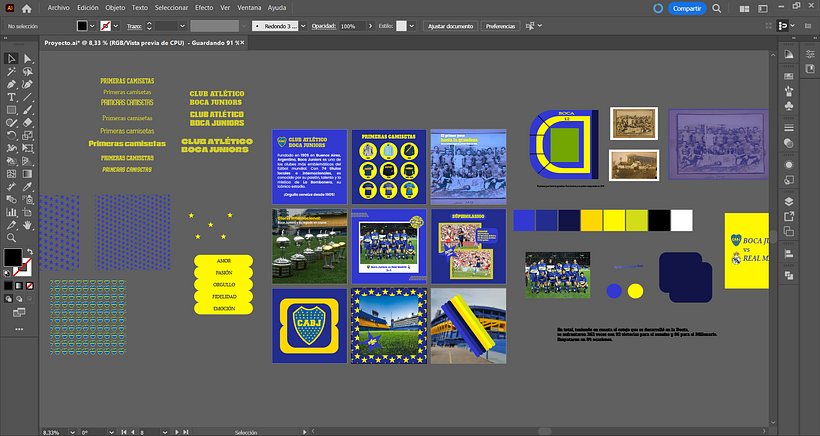This screenshot has height=436, width=820.
Task: Open the Pathfinder panel icon
Action: pos(789,276)
